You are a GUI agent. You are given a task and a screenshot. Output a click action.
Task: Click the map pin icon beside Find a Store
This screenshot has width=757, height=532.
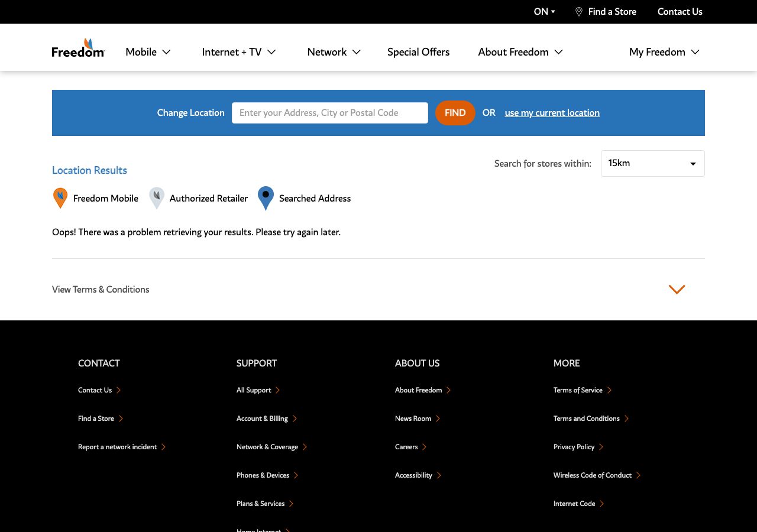(579, 12)
